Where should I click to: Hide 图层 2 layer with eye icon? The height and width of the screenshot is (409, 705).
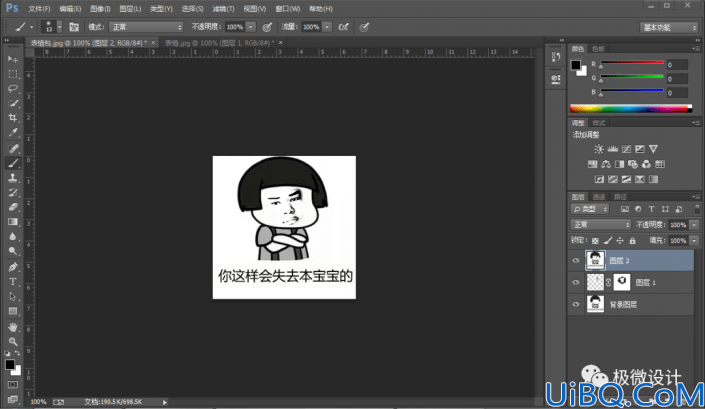tap(576, 261)
